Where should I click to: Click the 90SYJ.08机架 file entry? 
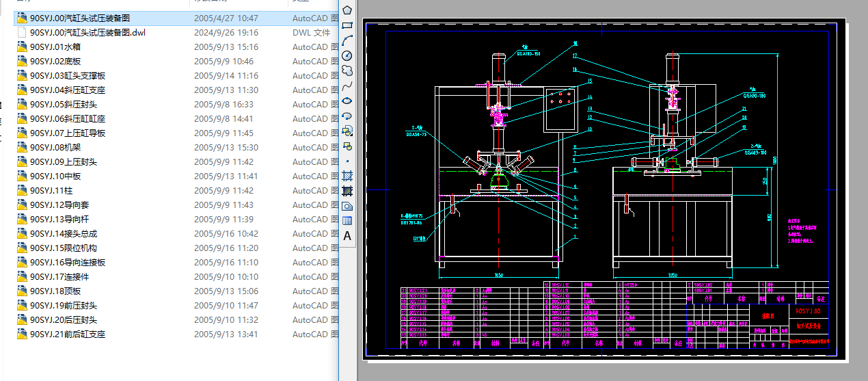pyautogui.click(x=55, y=148)
